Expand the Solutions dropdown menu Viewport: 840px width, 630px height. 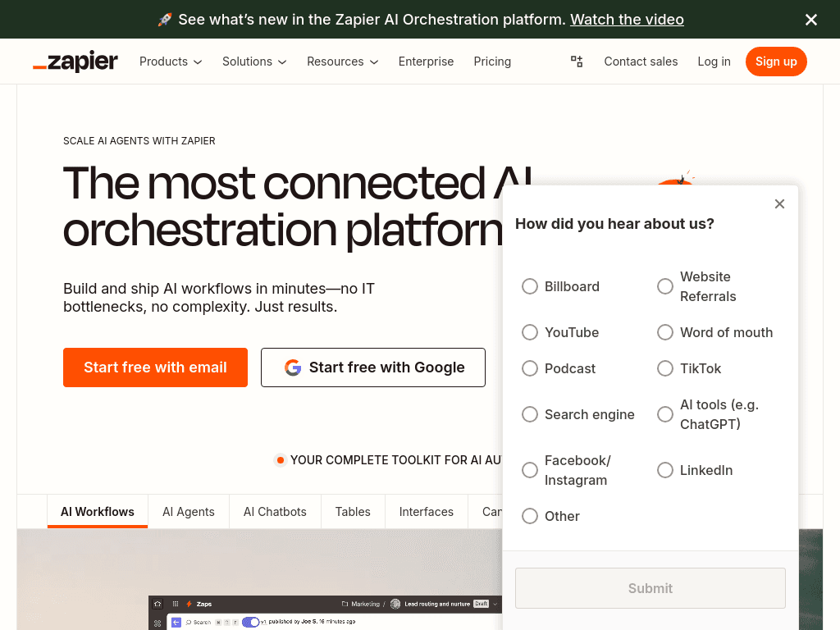[x=254, y=62]
